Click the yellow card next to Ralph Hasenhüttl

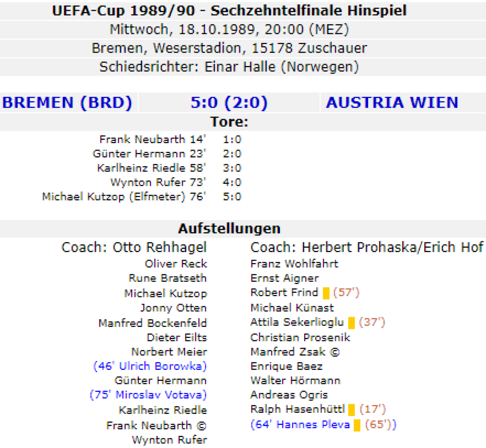(352, 410)
